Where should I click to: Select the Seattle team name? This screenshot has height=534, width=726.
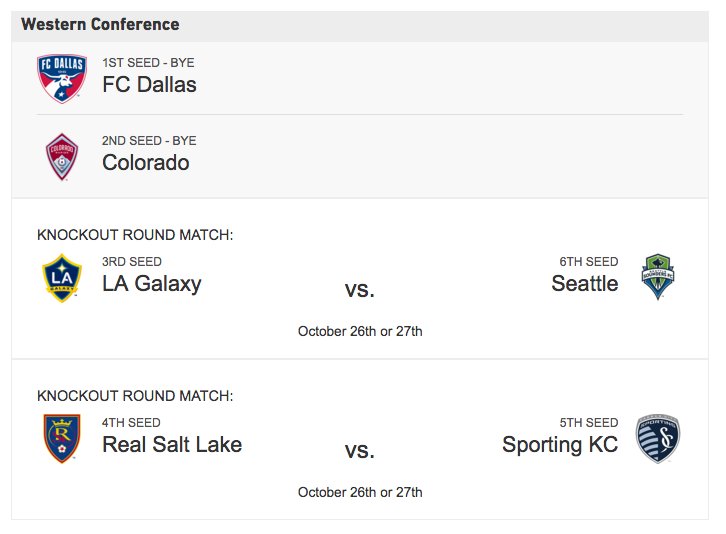click(585, 283)
